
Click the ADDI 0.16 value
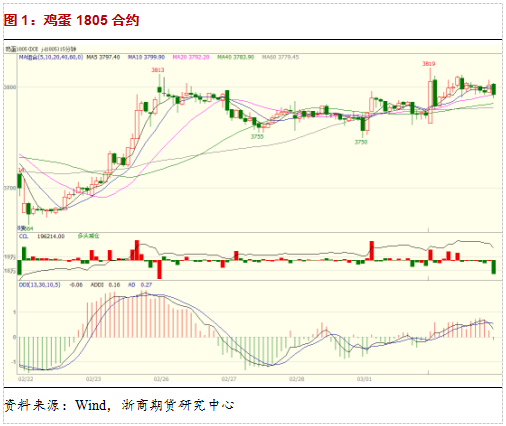click(105, 285)
